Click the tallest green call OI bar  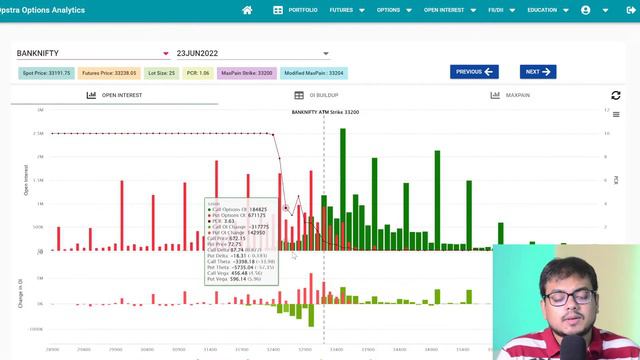pos(343,189)
